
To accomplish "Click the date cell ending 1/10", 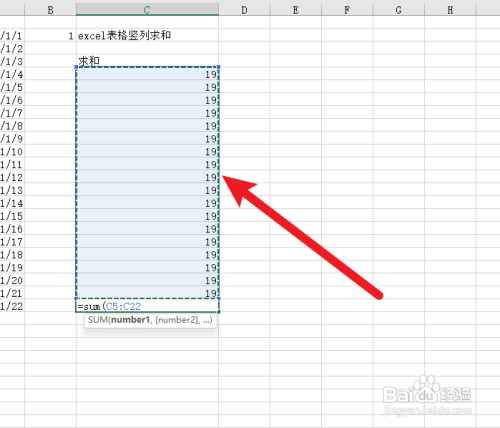I will pyautogui.click(x=12, y=151).
